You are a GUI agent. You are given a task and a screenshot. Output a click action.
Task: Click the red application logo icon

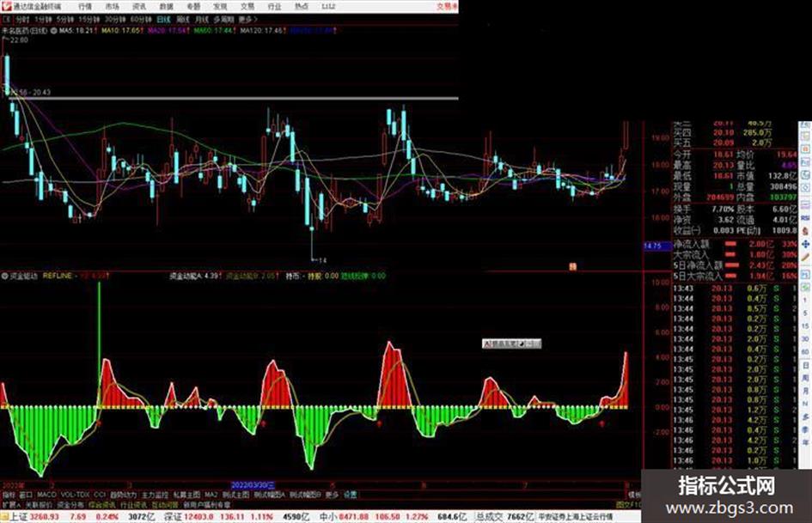click(6, 6)
